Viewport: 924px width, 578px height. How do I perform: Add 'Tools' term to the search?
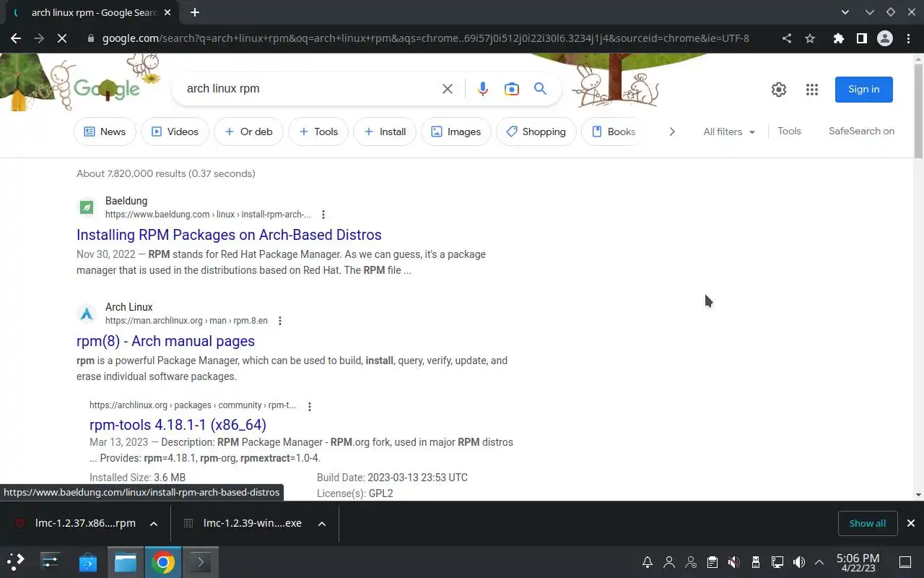click(318, 131)
